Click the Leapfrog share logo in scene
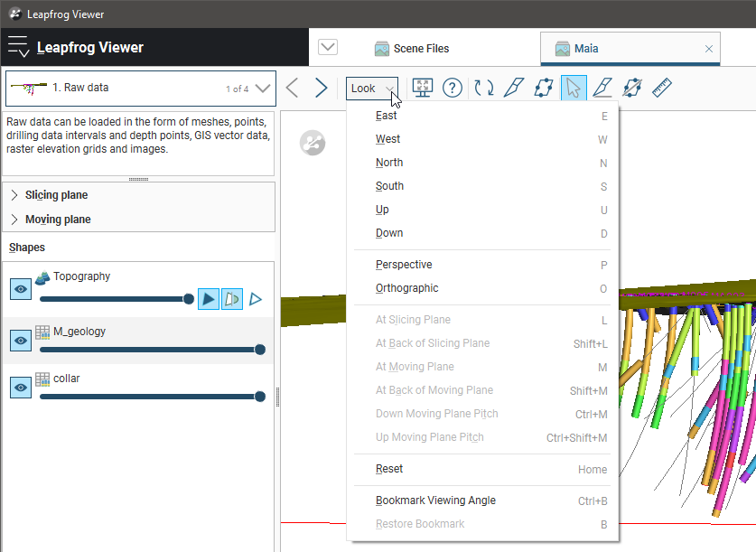 [x=313, y=143]
